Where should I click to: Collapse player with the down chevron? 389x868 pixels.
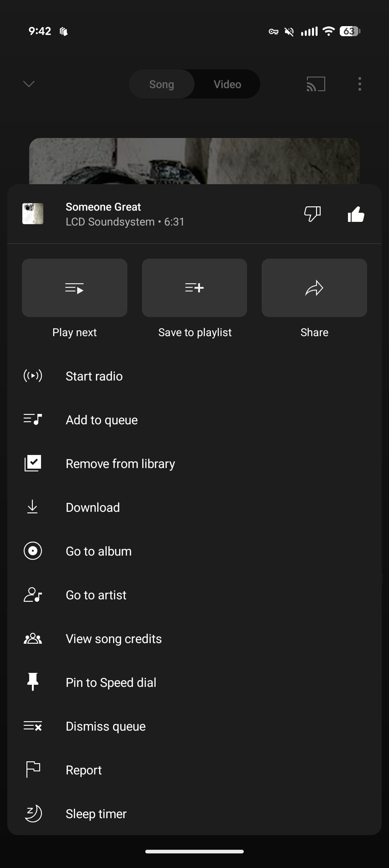point(29,84)
